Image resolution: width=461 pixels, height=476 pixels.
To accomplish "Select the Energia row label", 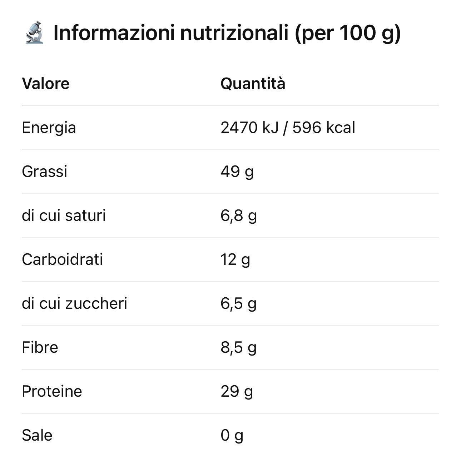I will (49, 128).
